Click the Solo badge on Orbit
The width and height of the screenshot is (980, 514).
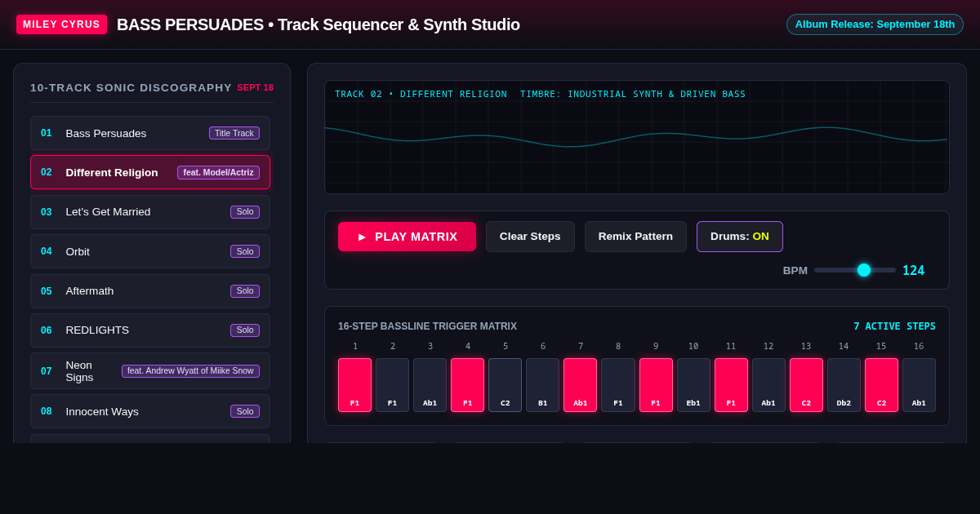[245, 251]
